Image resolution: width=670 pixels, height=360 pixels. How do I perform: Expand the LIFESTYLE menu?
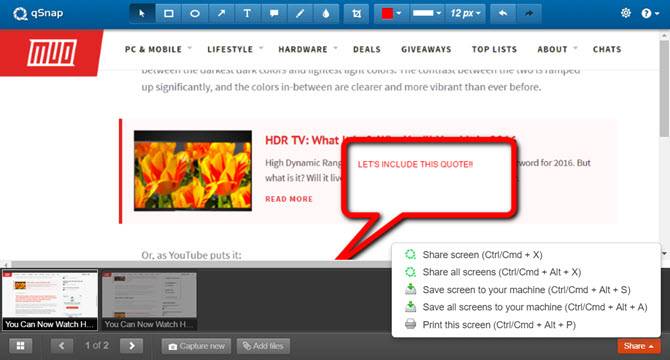click(x=235, y=49)
